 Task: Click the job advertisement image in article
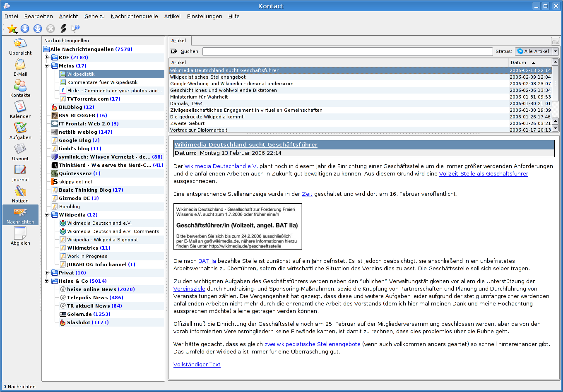(238, 226)
